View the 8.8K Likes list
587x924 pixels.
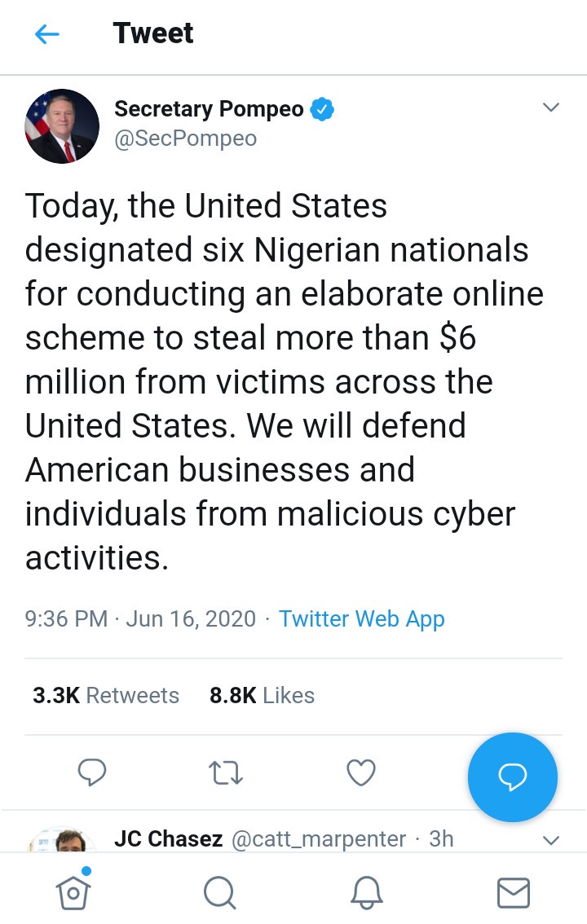[262, 695]
